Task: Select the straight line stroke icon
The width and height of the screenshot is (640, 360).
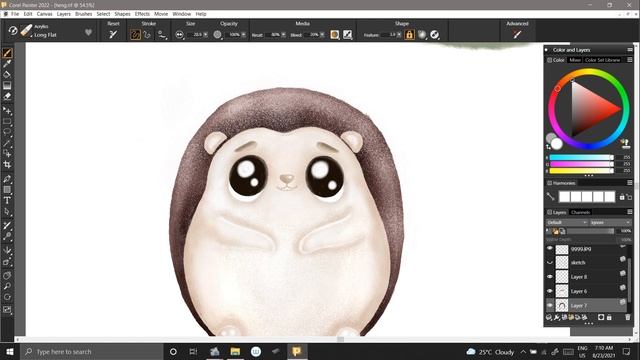Action: [147, 35]
